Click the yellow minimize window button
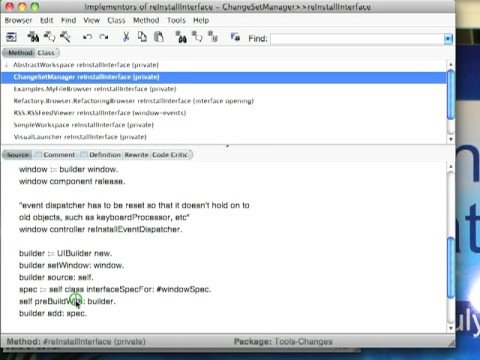The width and height of the screenshot is (480, 360). (23, 7)
